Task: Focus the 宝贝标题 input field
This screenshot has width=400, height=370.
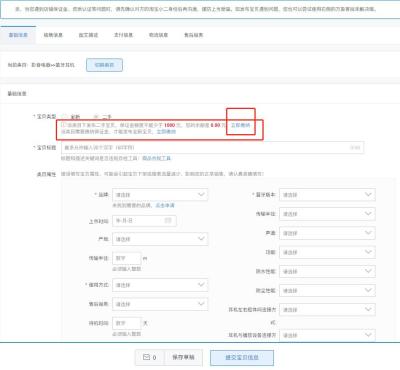Action: (212, 147)
